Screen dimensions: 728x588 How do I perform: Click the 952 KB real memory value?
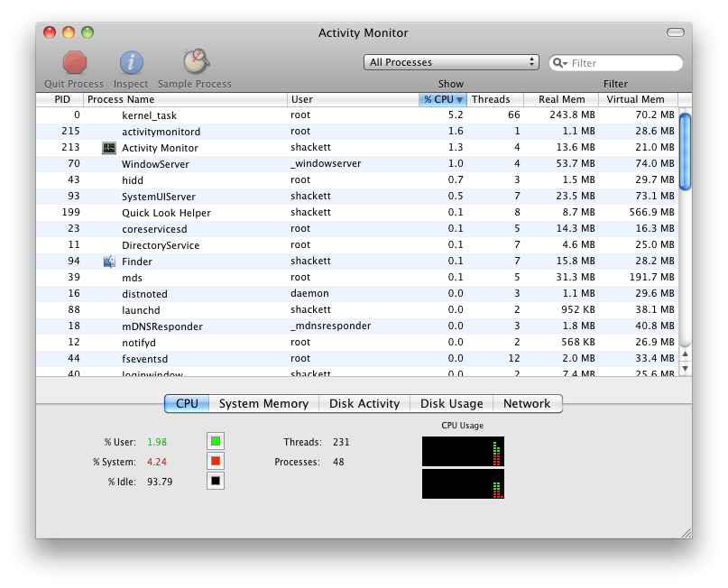click(578, 309)
